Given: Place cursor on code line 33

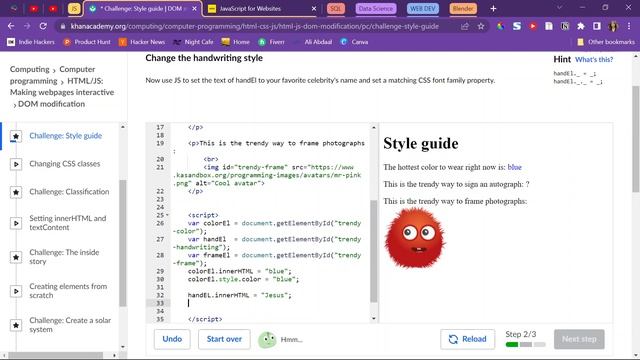Looking at the screenshot, I should (x=269, y=303).
